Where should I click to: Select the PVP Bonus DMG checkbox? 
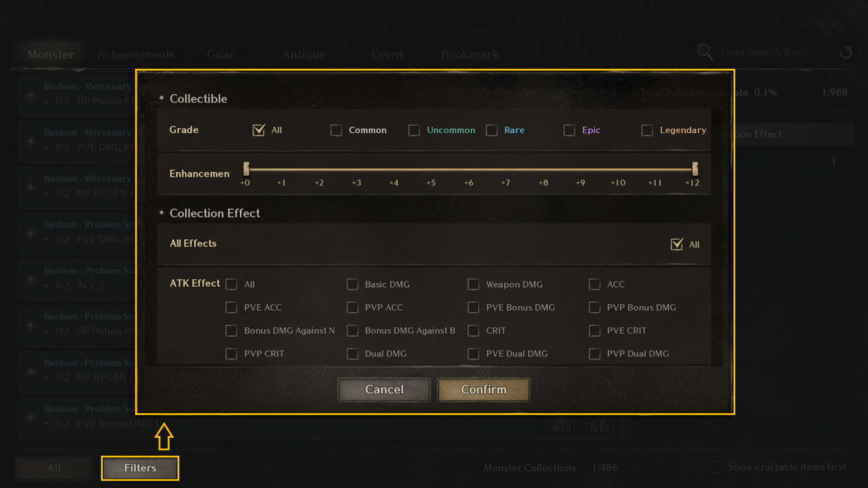pyautogui.click(x=595, y=307)
